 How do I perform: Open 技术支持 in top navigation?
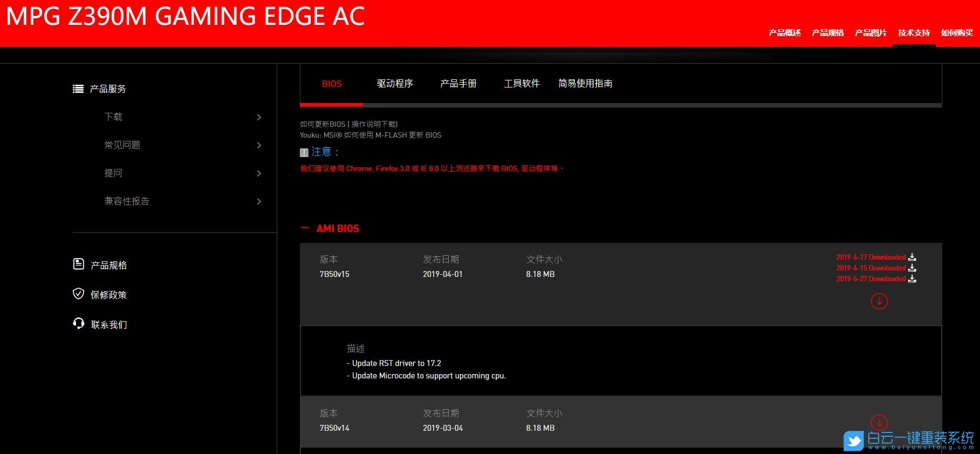pos(914,33)
